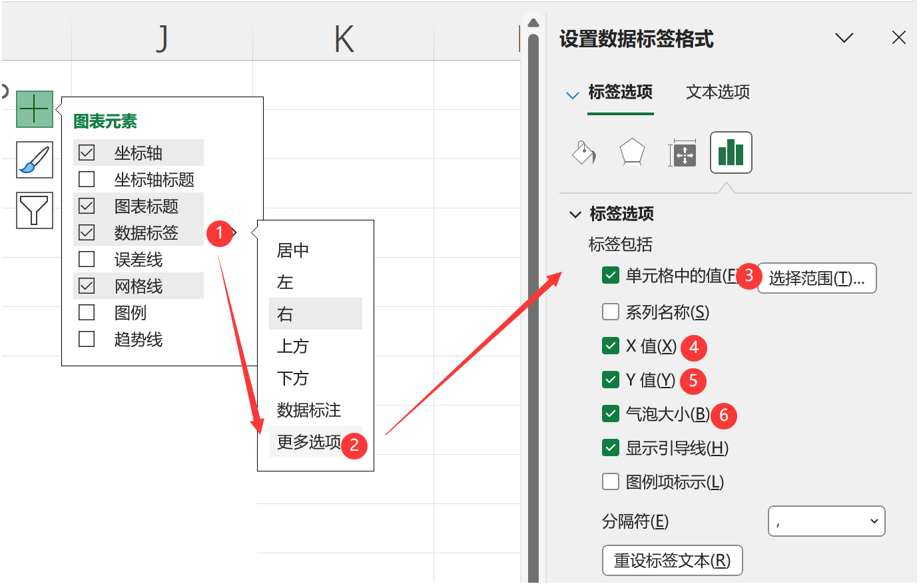Click the 选择范围 button
The width and height of the screenshot is (921, 588).
(x=816, y=278)
